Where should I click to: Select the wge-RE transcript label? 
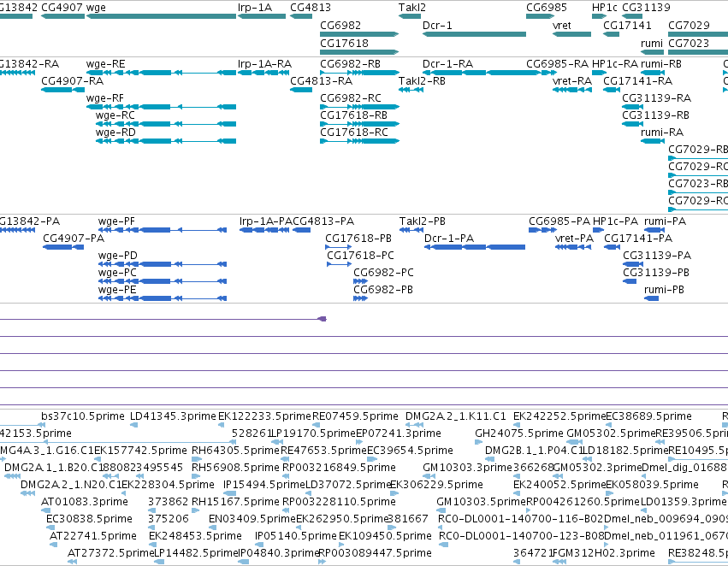[x=105, y=64]
